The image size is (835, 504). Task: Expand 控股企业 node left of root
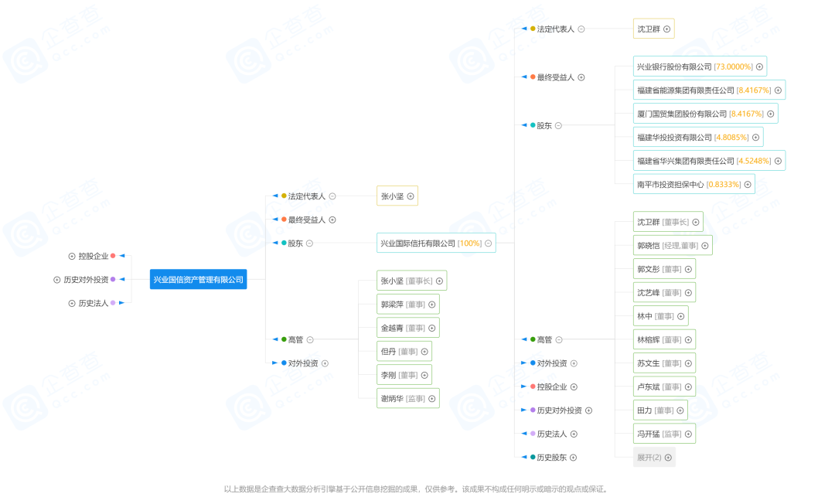(72, 257)
